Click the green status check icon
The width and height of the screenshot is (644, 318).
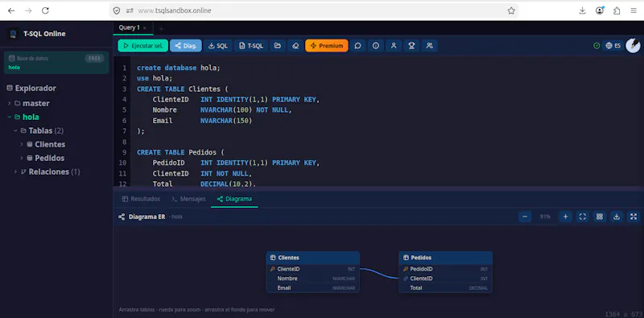point(597,46)
